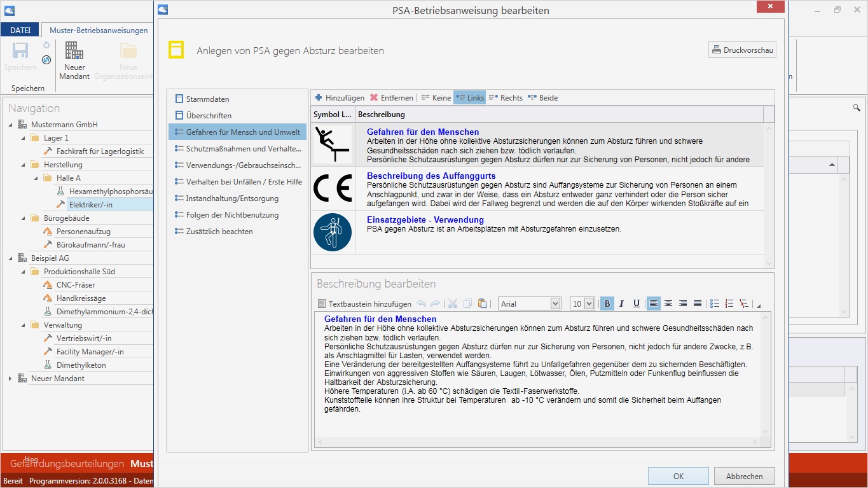This screenshot has height=488, width=868.
Task: Copy selected text with the copy icon
Action: tap(467, 303)
